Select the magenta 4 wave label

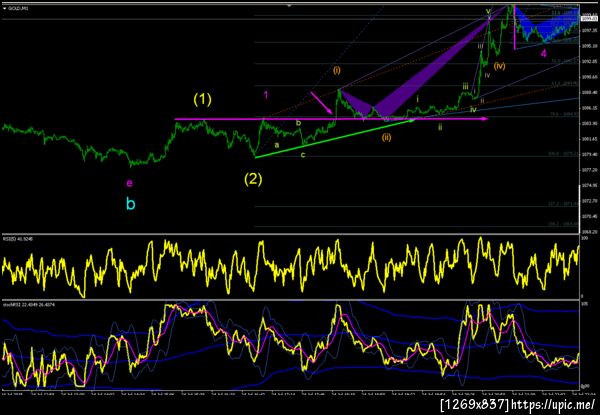[544, 54]
